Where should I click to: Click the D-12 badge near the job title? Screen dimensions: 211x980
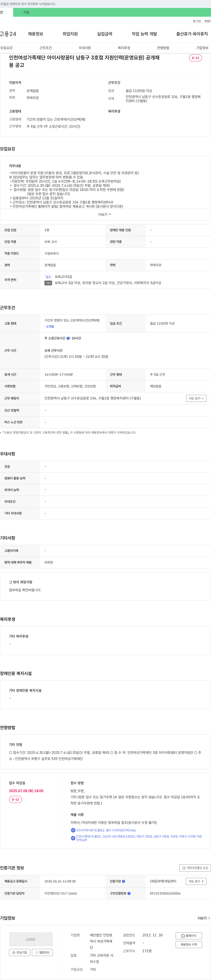195,58
